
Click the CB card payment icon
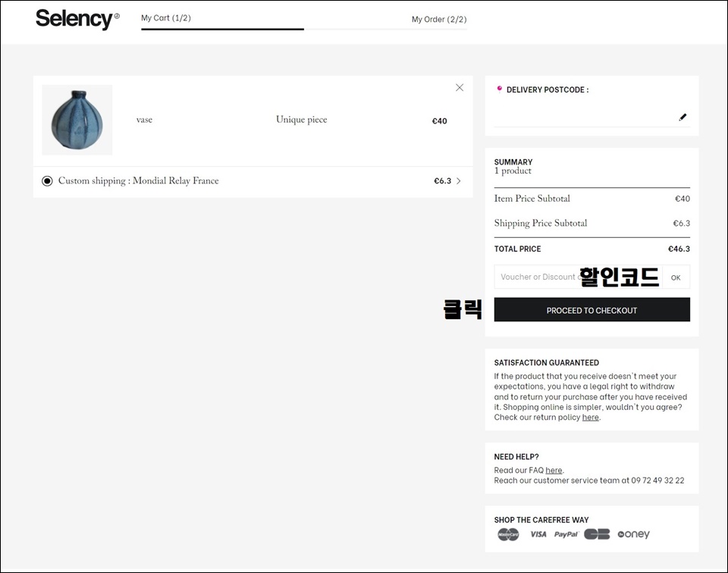(597, 534)
